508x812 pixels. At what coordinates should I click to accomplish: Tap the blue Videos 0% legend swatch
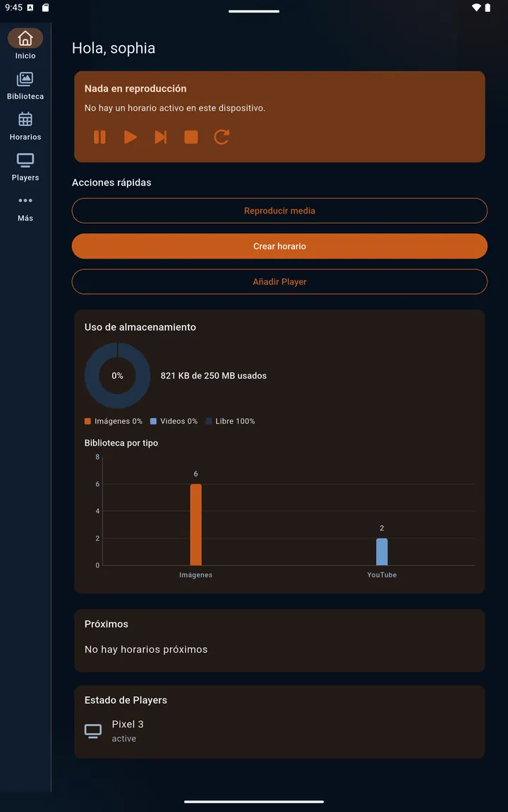pos(153,422)
